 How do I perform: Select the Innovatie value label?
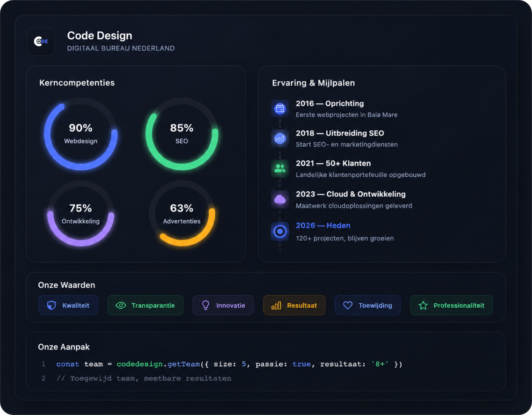pyautogui.click(x=231, y=305)
